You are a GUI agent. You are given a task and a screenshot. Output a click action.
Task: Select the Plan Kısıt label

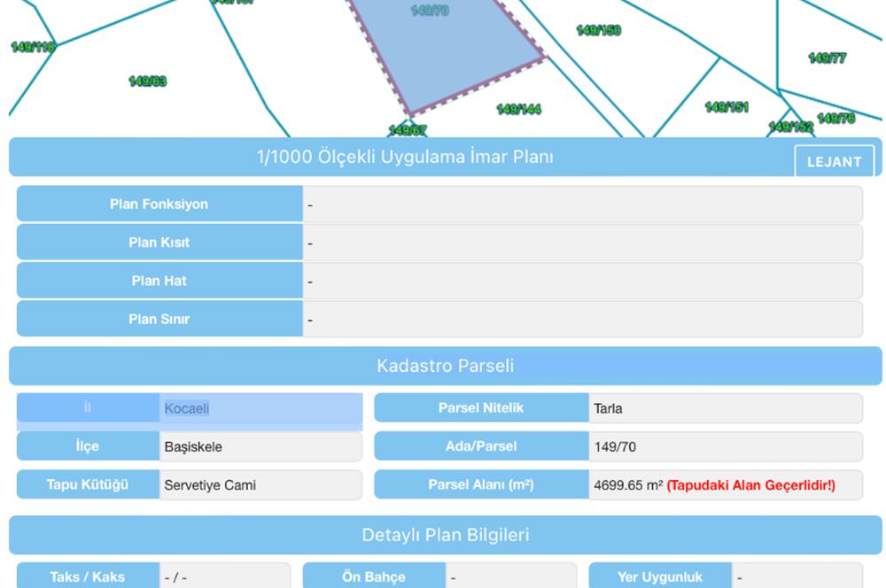[159, 243]
